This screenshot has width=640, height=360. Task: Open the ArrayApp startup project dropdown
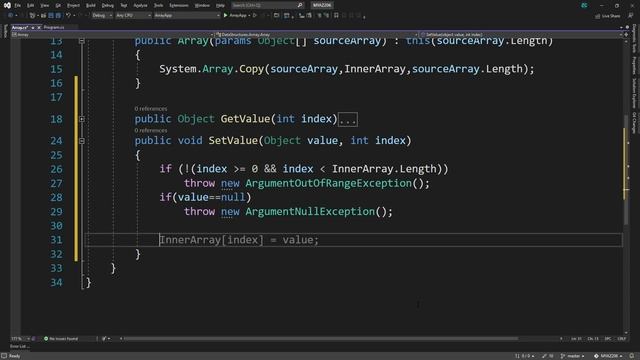187,16
